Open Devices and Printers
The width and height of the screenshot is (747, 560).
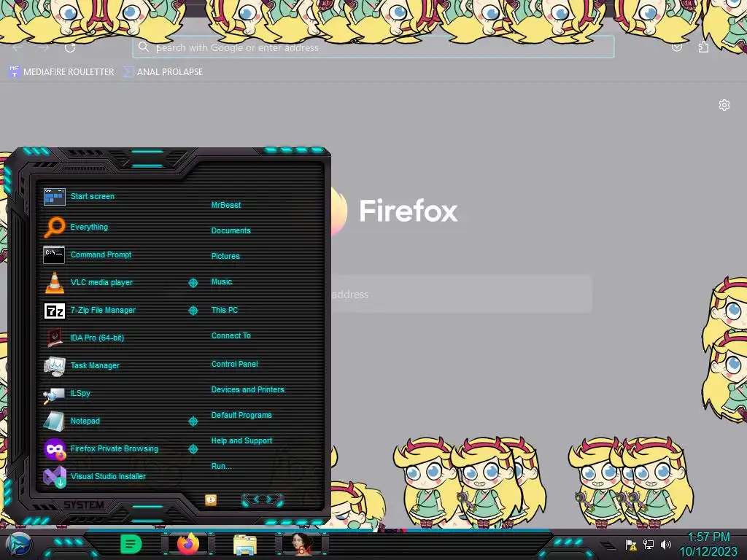click(x=247, y=389)
